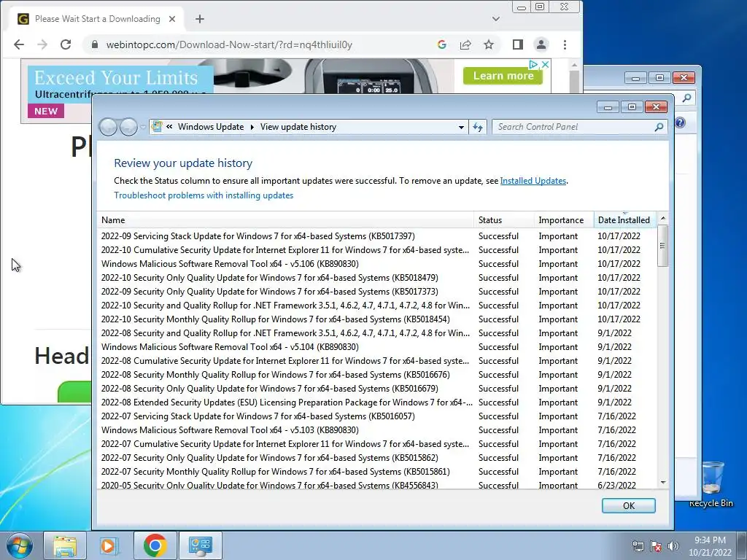747x560 pixels.
Task: Select the KB5015861 Monthly Quality Rollup
Action: [376, 472]
